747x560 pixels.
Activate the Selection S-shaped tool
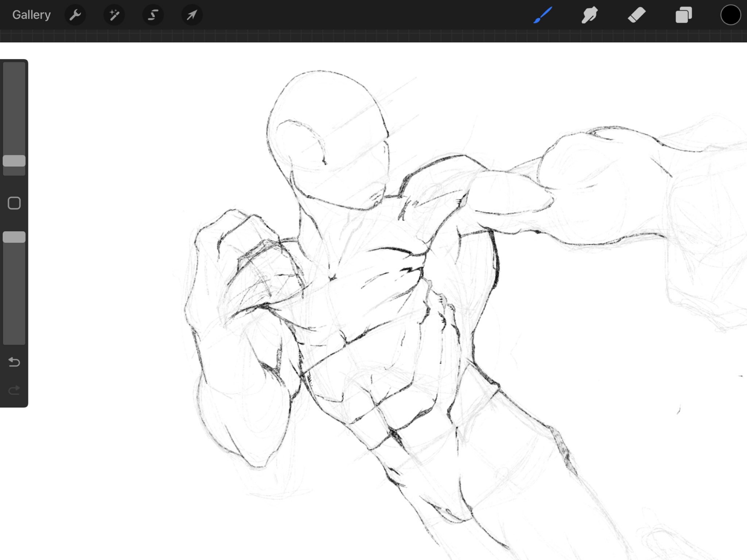pyautogui.click(x=153, y=15)
